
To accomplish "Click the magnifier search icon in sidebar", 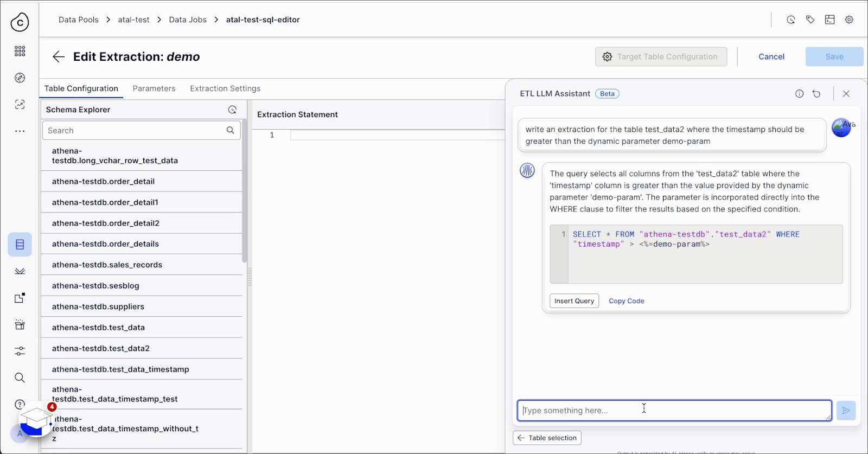I will (20, 378).
